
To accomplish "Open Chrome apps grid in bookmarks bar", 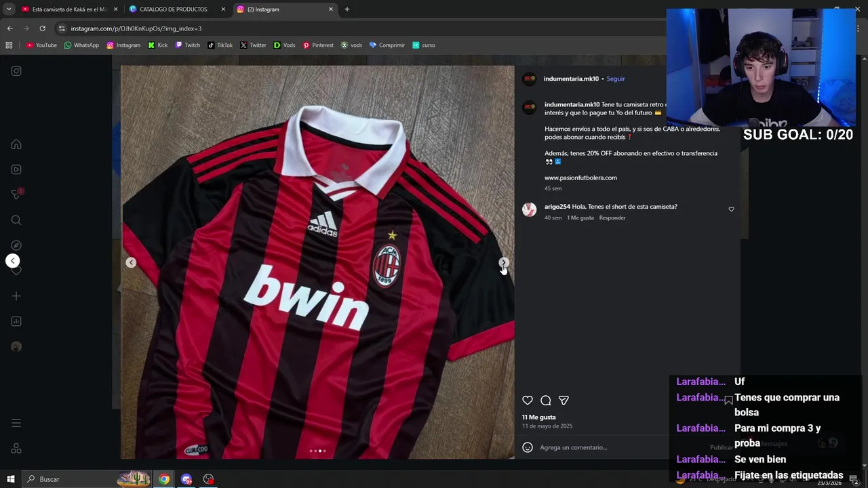I will click(x=9, y=45).
